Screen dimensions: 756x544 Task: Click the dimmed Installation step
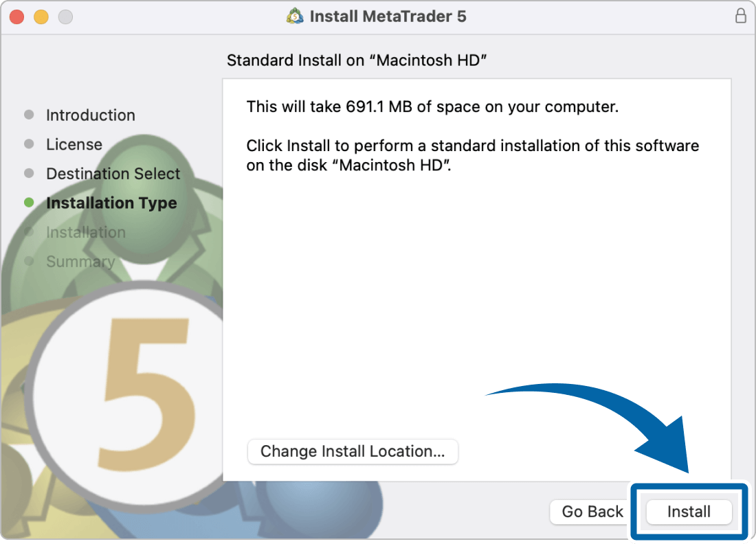(86, 232)
